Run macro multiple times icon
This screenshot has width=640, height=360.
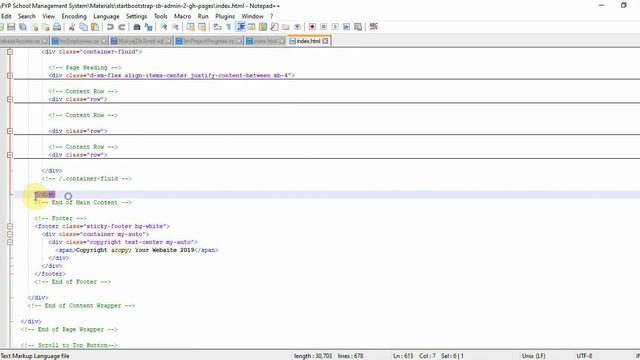pos(347,27)
